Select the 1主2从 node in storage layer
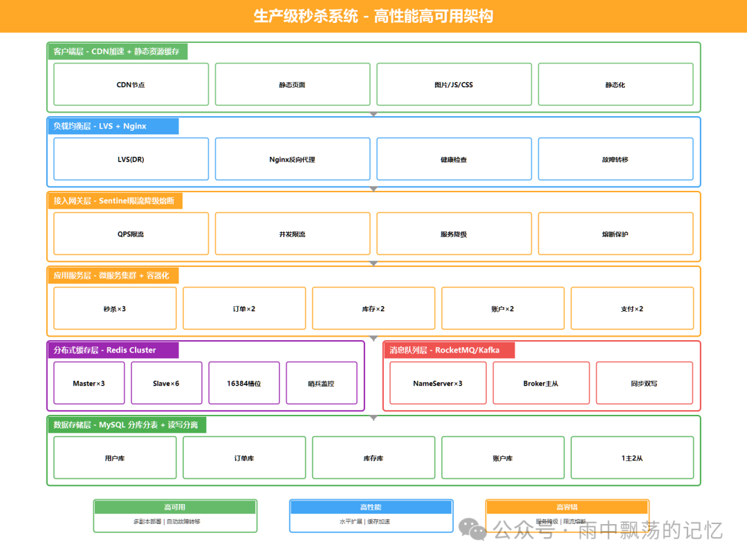 click(631, 457)
